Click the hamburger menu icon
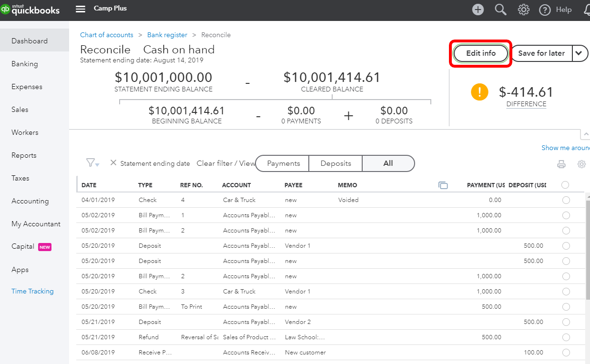 (x=81, y=10)
